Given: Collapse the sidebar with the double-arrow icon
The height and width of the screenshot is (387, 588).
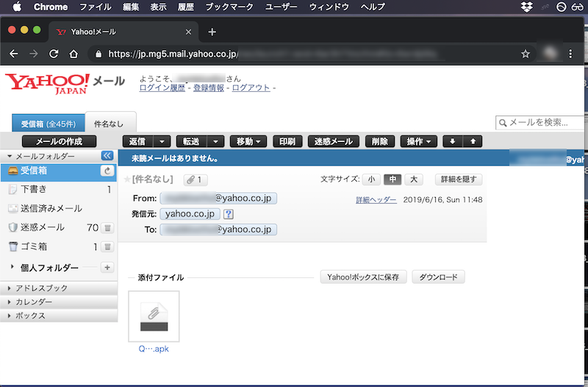Looking at the screenshot, I should coord(107,156).
